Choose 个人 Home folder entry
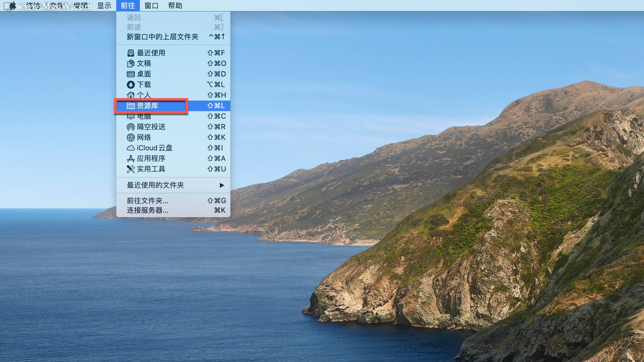Image resolution: width=644 pixels, height=362 pixels. [144, 95]
